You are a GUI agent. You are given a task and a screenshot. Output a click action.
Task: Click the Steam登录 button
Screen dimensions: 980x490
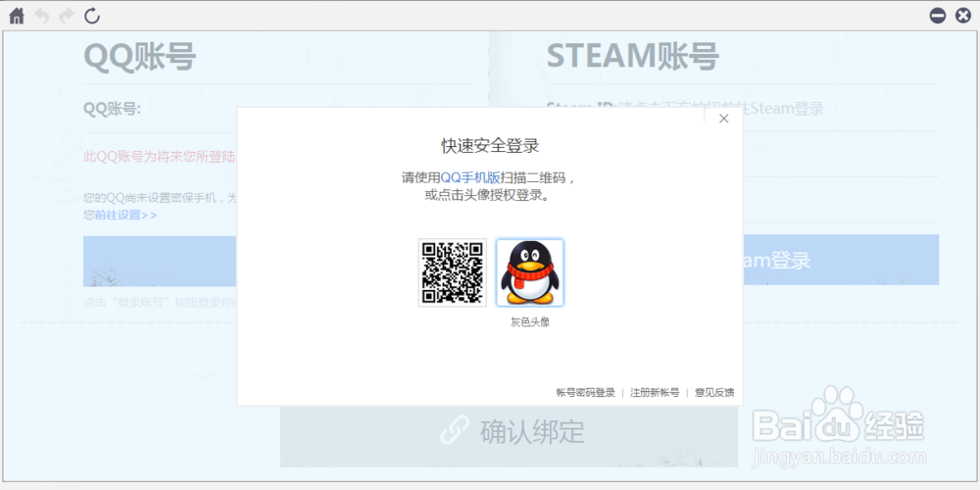(840, 260)
